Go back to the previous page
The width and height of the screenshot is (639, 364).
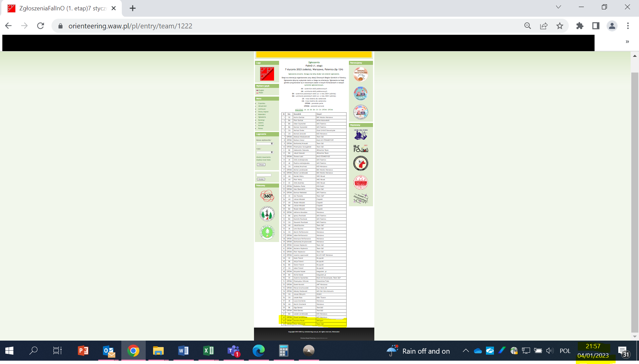[8, 26]
